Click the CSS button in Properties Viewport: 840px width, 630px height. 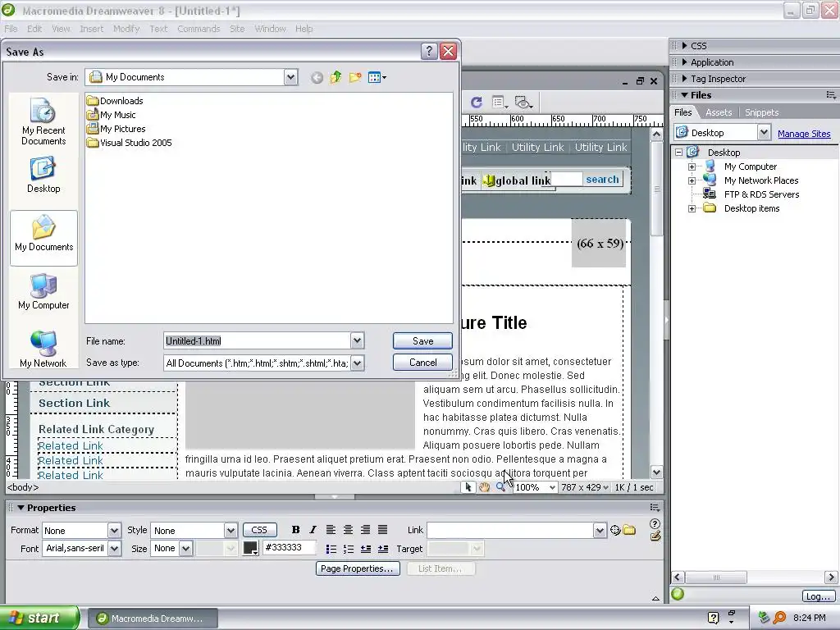[259, 530]
